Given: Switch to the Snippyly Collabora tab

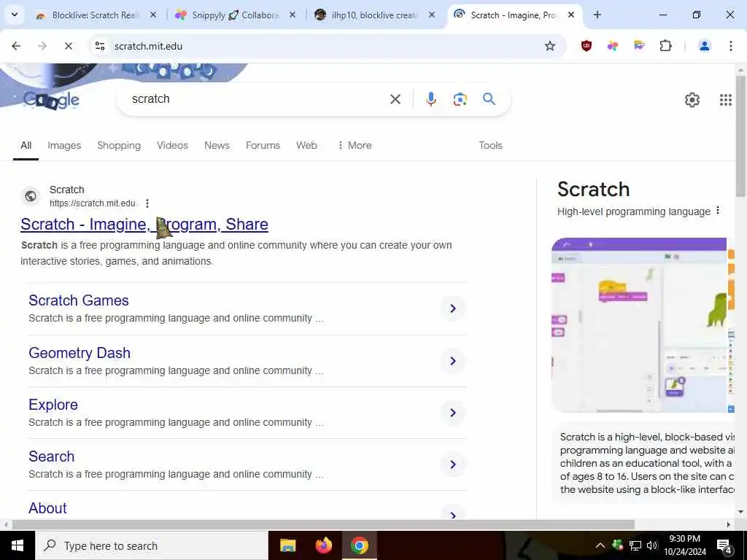Looking at the screenshot, I should pos(235,15).
